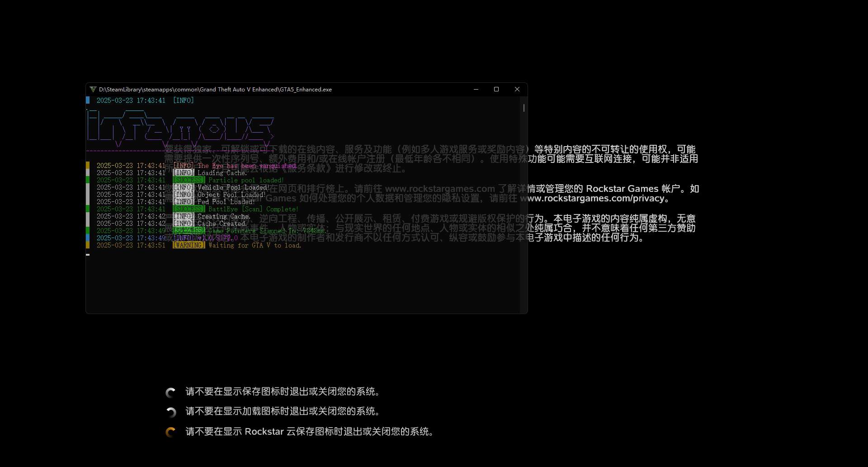Click the green status bar beside Particle pool line
This screenshot has height=467, width=868.
[x=88, y=180]
